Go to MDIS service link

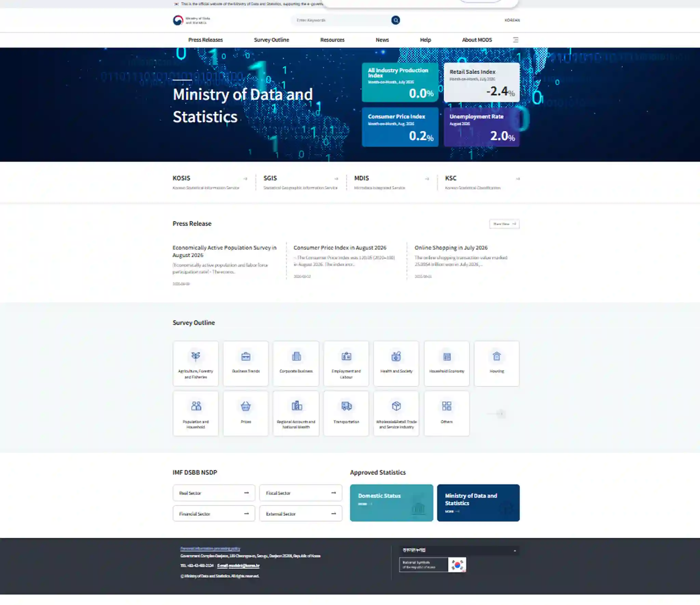click(392, 182)
